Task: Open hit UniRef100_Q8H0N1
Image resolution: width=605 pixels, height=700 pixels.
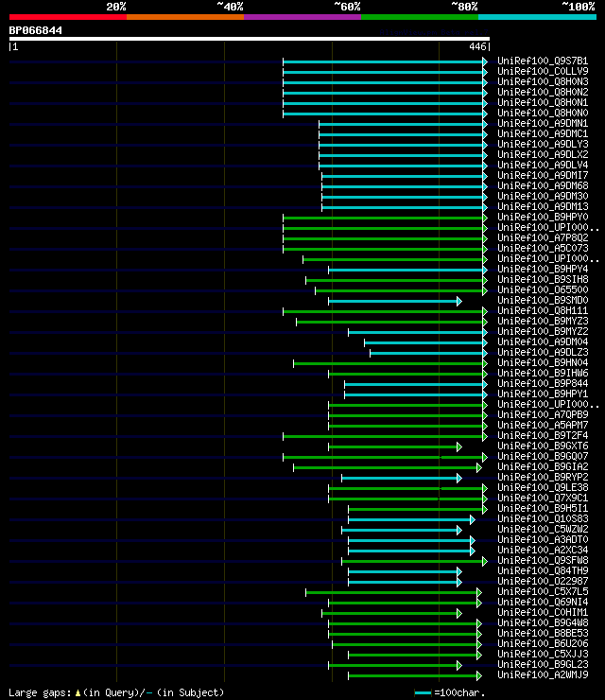Action: point(543,102)
